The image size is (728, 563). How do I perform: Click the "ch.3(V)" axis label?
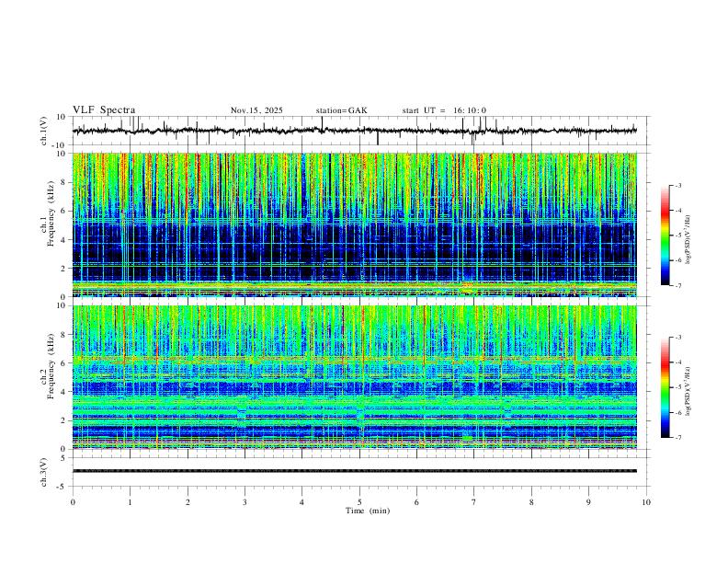pyautogui.click(x=44, y=473)
